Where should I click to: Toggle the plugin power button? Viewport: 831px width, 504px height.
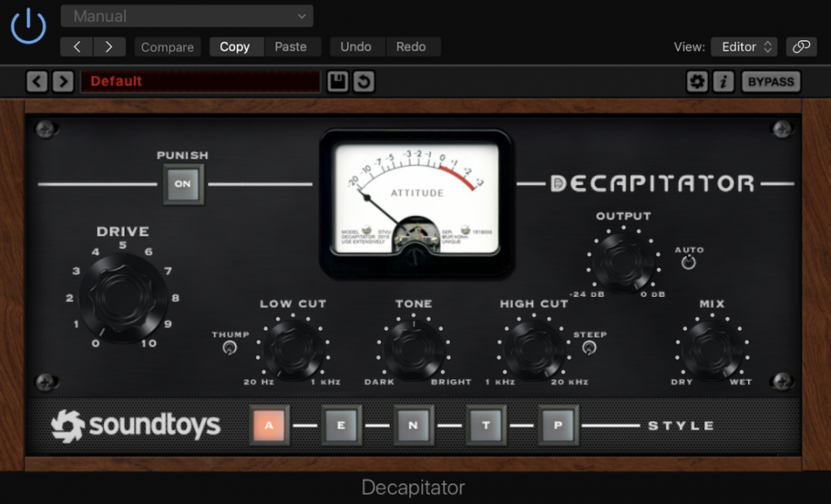28,26
